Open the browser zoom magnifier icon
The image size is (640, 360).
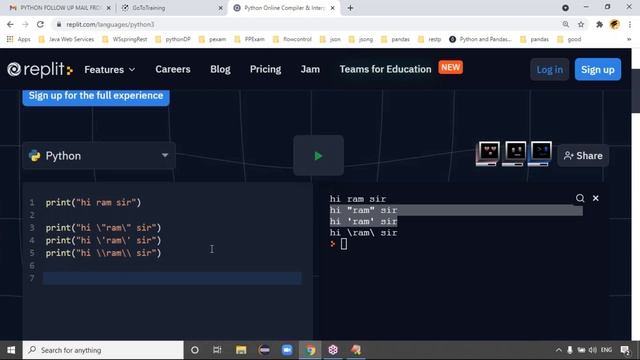point(566,24)
